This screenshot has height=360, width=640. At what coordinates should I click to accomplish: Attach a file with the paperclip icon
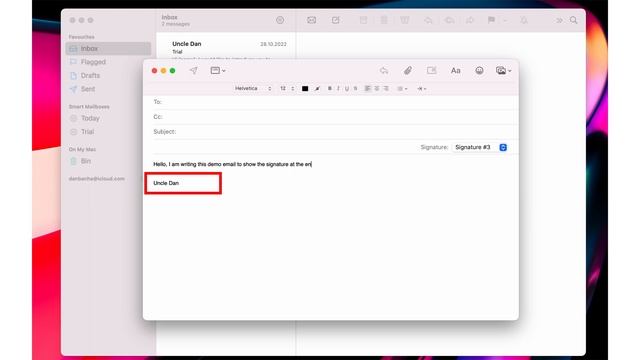point(407,71)
